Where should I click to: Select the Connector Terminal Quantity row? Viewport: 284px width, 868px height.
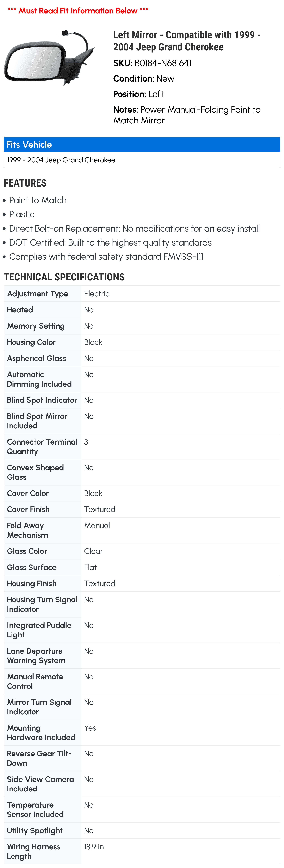142,447
